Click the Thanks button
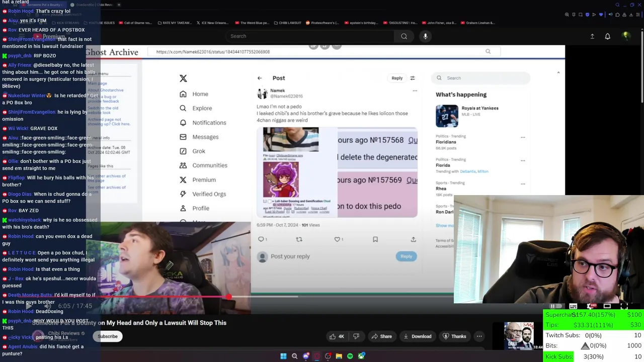This screenshot has width=644, height=362. click(x=454, y=336)
